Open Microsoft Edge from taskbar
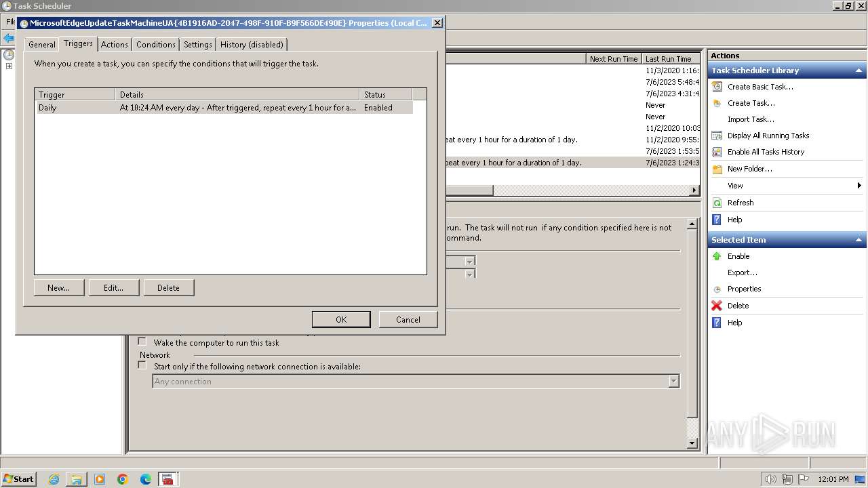This screenshot has width=868, height=488. [x=146, y=479]
